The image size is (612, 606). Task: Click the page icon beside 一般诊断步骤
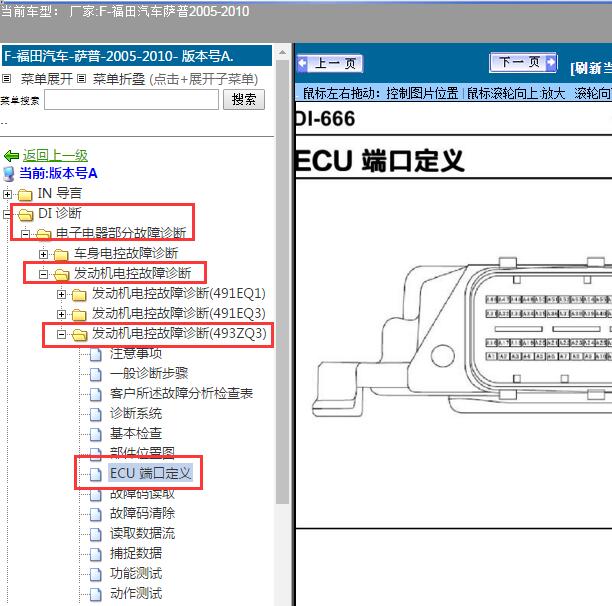pyautogui.click(x=96, y=374)
